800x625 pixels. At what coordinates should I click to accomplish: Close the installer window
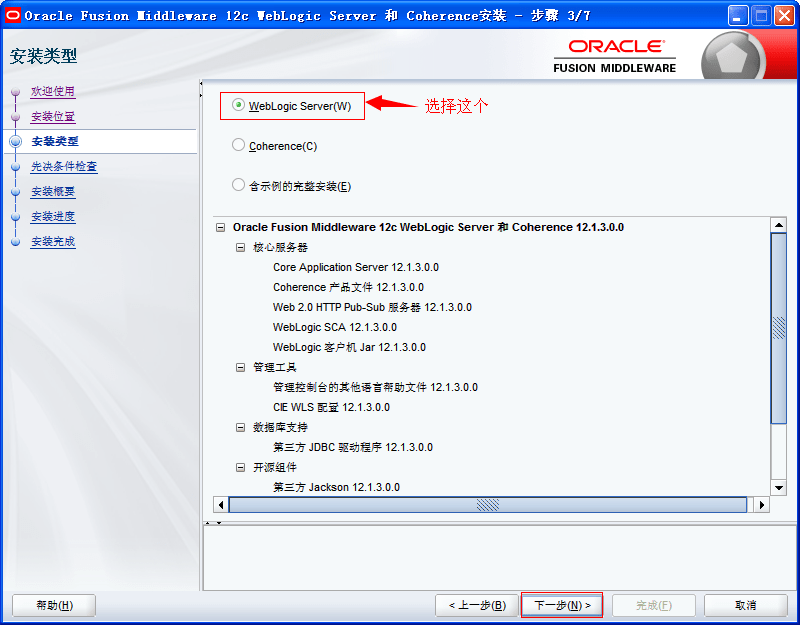785,16
